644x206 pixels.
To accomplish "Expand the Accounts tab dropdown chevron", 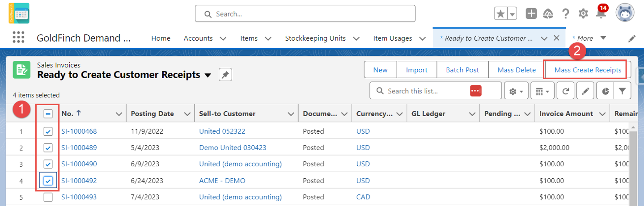I will click(x=223, y=38).
